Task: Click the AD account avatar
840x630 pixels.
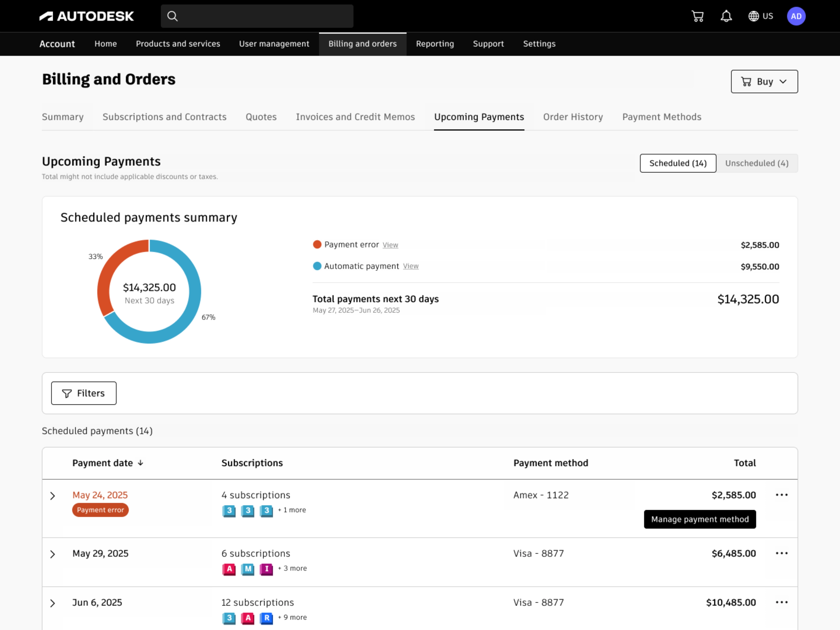Action: [796, 16]
